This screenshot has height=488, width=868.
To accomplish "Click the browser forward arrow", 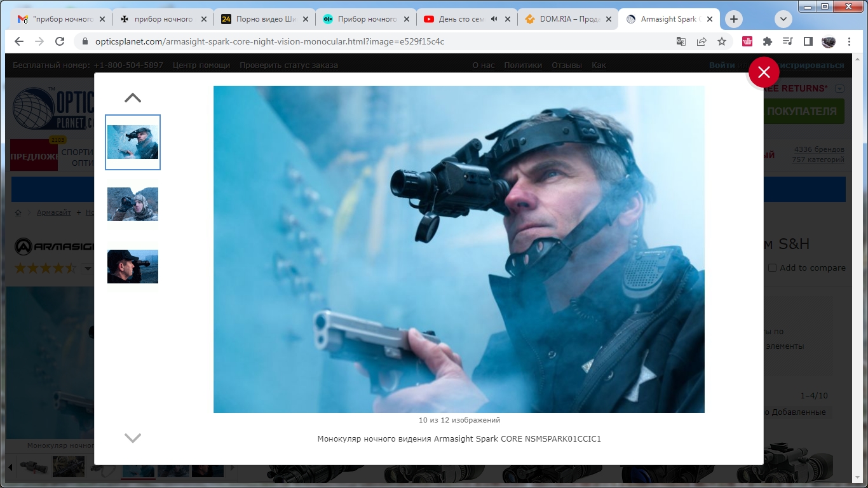I will 39,41.
